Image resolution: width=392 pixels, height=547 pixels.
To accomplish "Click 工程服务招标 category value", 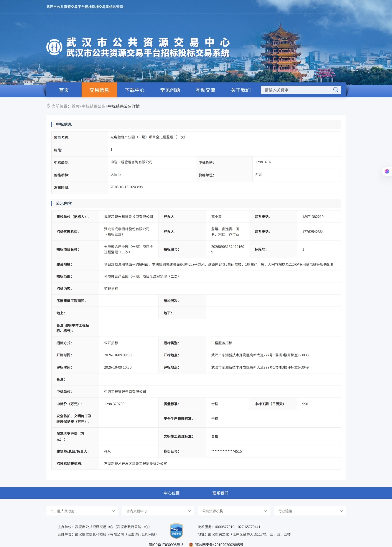I will tap(222, 343).
